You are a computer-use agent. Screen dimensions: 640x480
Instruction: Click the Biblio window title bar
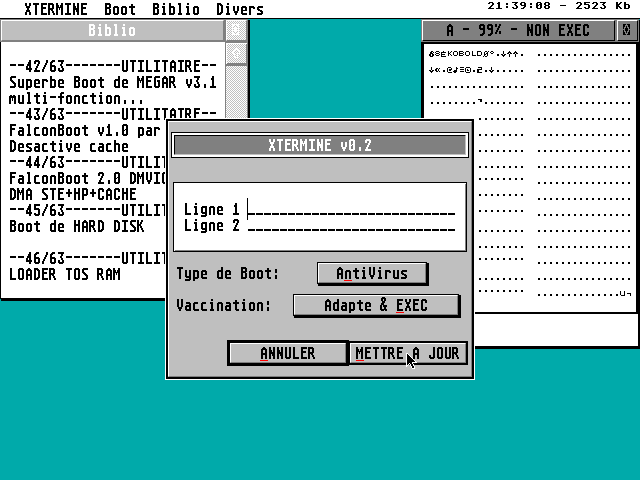tap(112, 31)
